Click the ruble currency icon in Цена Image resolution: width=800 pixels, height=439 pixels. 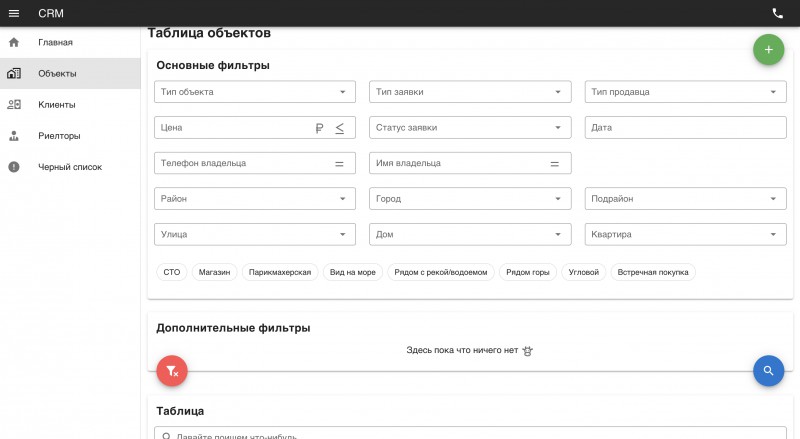point(319,128)
